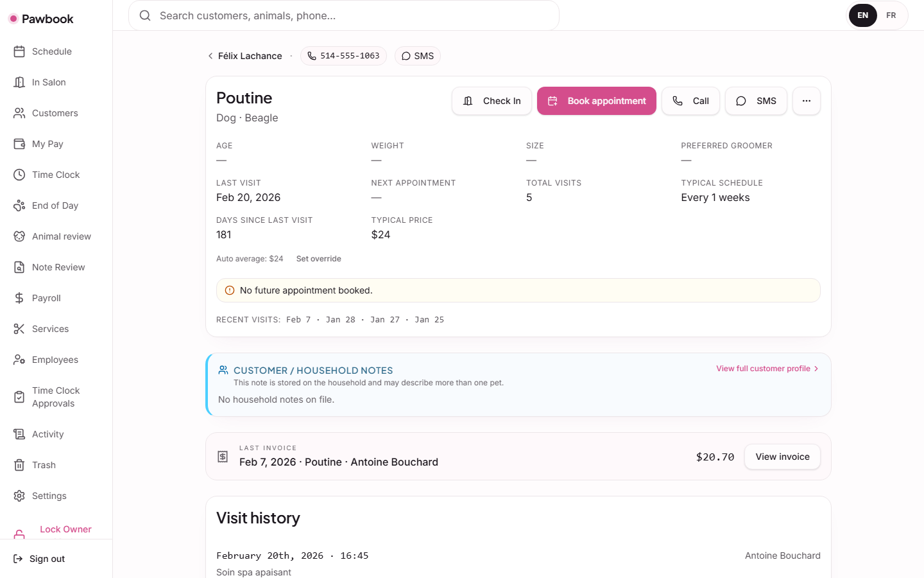Click the 'Soin spa apaisant' visit entry
The image size is (924, 578).
[x=253, y=572]
